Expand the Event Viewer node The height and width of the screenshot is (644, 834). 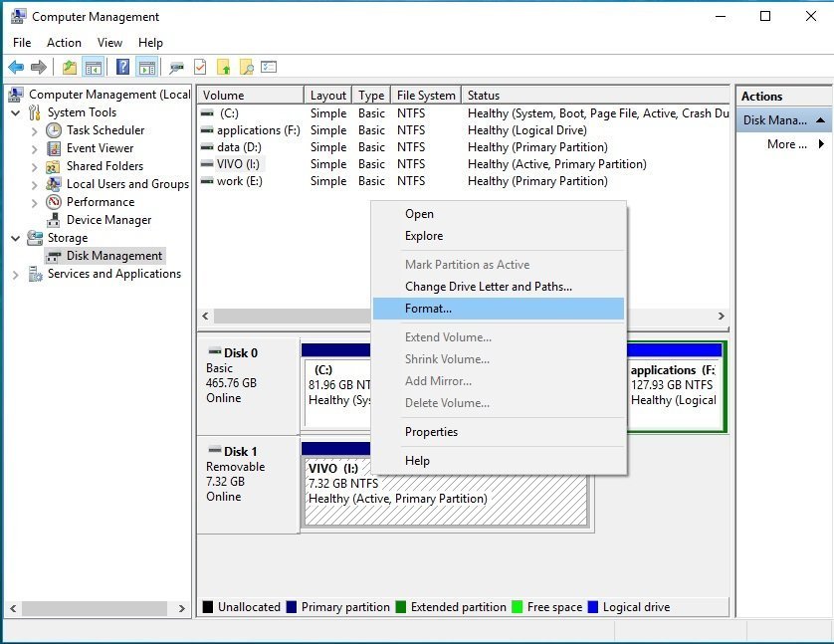(35, 149)
